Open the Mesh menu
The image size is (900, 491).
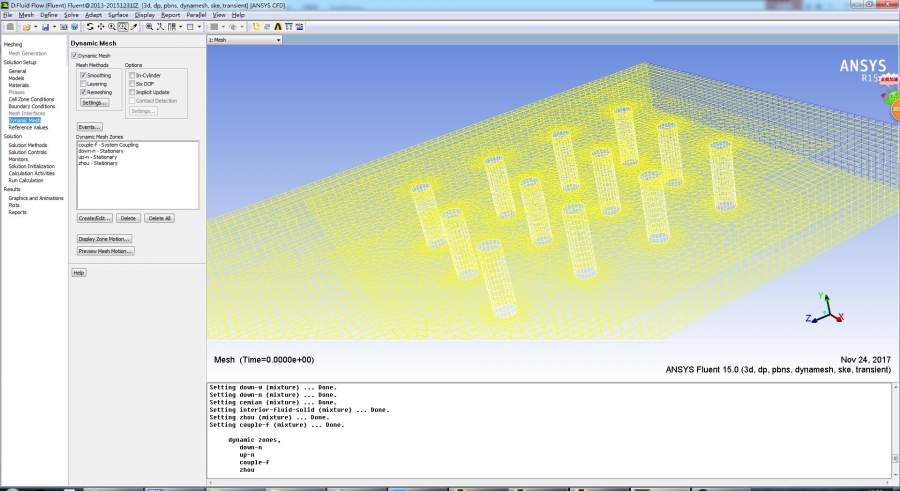(26, 15)
